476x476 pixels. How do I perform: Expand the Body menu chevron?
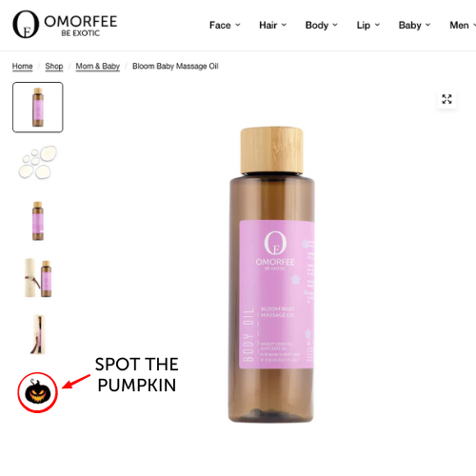point(335,25)
